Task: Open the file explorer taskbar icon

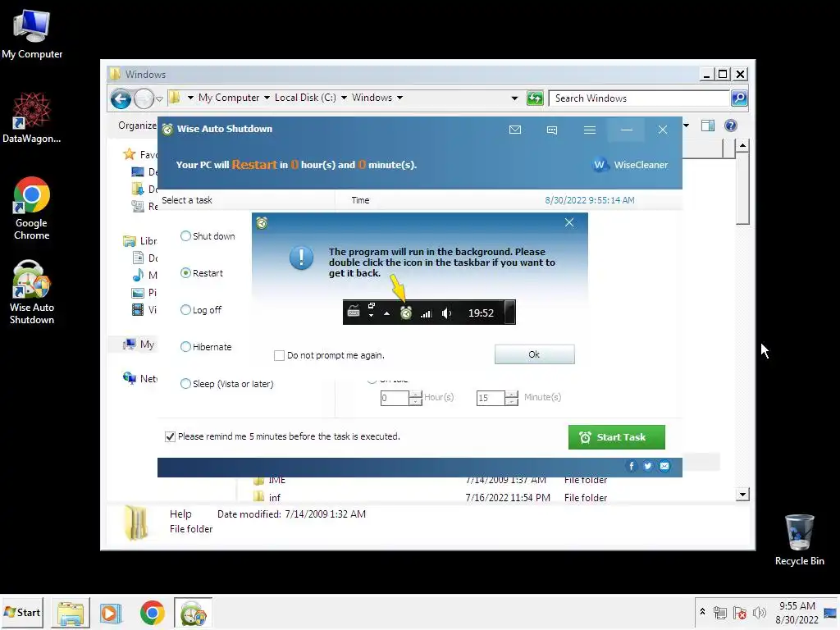Action: (x=71, y=613)
